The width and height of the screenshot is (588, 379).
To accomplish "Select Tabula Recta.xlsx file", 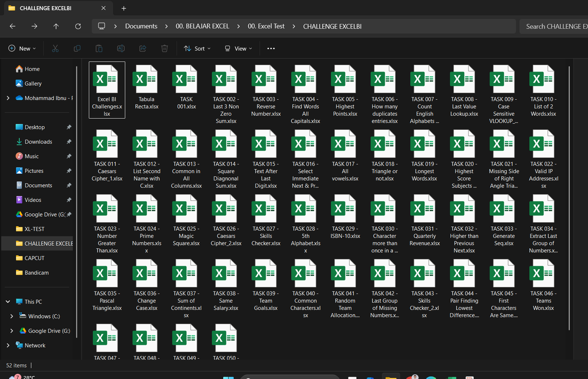I will pyautogui.click(x=147, y=88).
